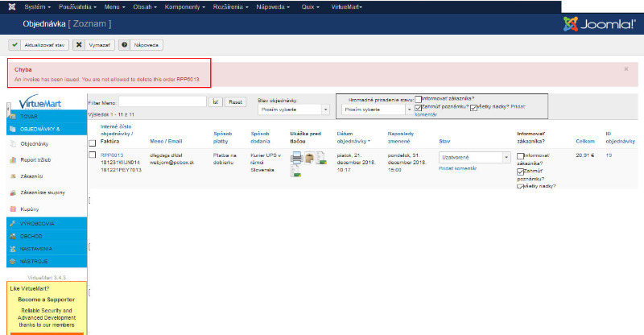Open order link RPP6013
644x335 pixels.
click(112, 155)
